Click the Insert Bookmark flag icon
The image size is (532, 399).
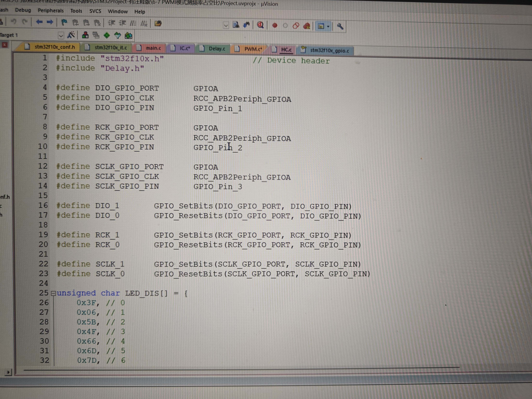64,23
